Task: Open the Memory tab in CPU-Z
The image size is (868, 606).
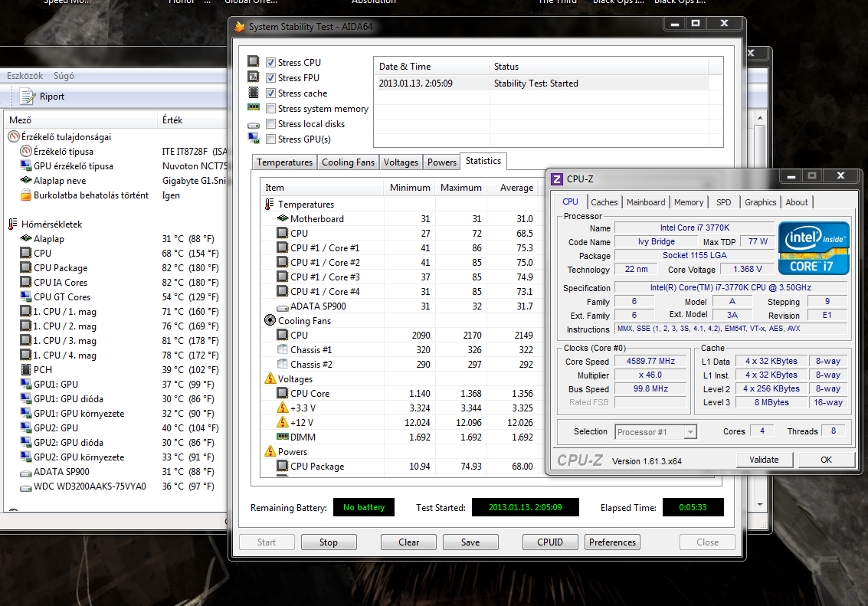Action: coord(689,202)
